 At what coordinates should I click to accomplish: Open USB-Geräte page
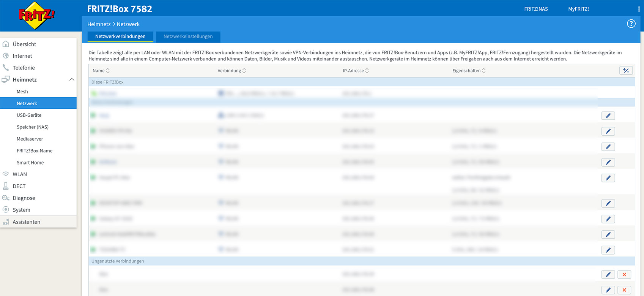(x=38, y=115)
